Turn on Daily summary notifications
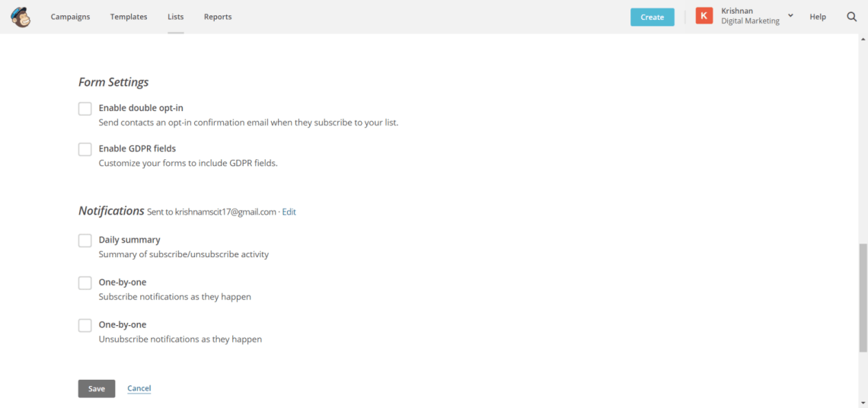 pyautogui.click(x=85, y=241)
